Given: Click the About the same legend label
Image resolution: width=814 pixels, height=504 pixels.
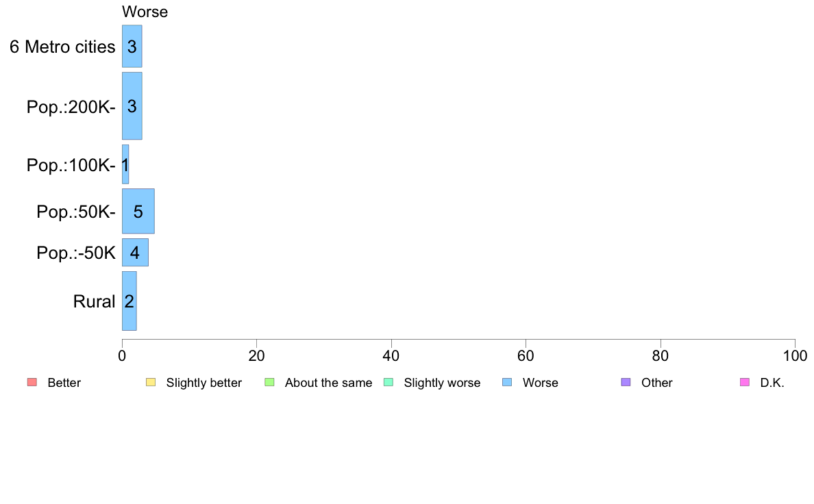Looking at the screenshot, I should point(329,383).
